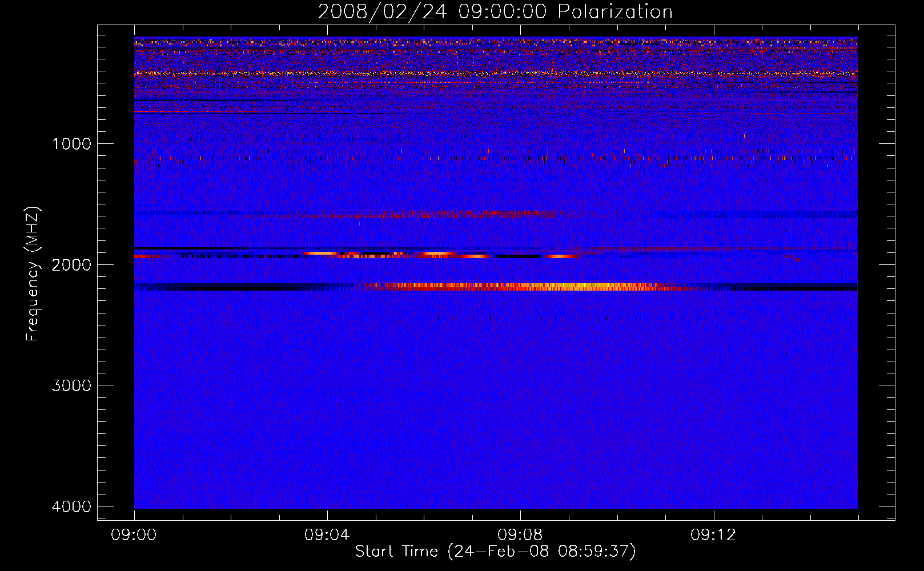Click the '09:12' time axis label
Image resolution: width=924 pixels, height=571 pixels.
tap(713, 535)
